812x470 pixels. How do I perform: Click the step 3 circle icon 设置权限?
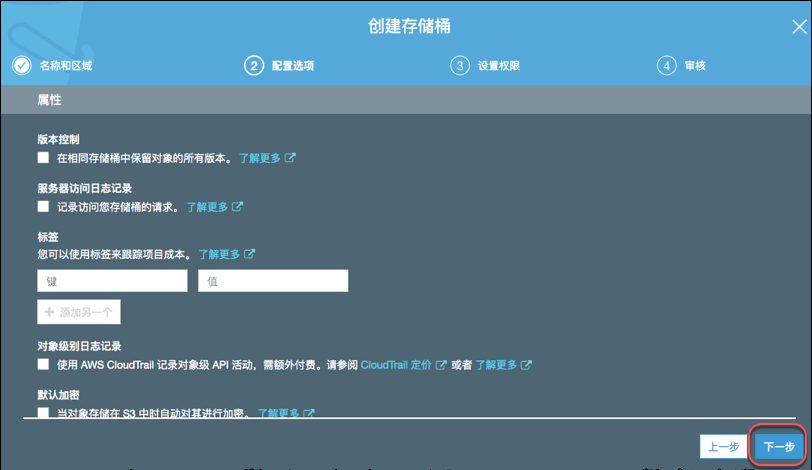point(460,66)
